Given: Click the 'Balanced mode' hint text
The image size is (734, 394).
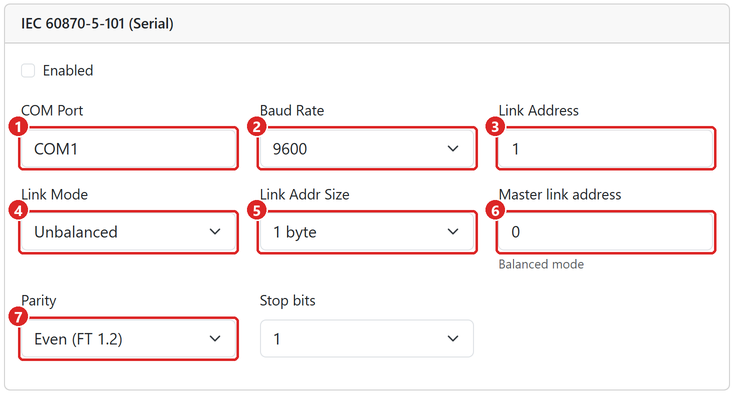Looking at the screenshot, I should (541, 264).
